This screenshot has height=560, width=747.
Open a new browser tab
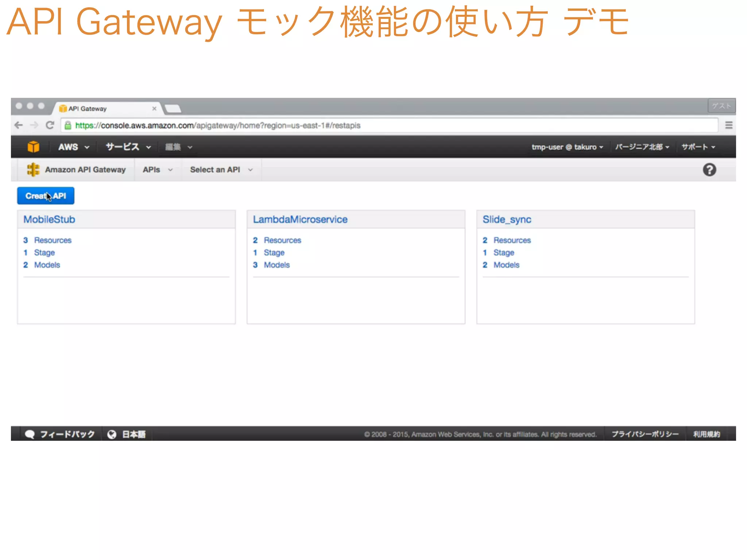173,108
